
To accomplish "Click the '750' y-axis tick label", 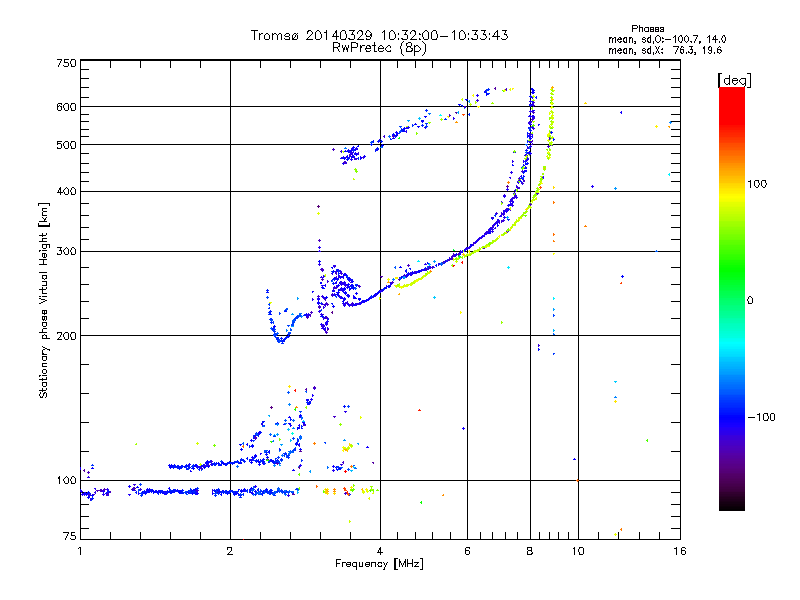I will (x=66, y=63).
